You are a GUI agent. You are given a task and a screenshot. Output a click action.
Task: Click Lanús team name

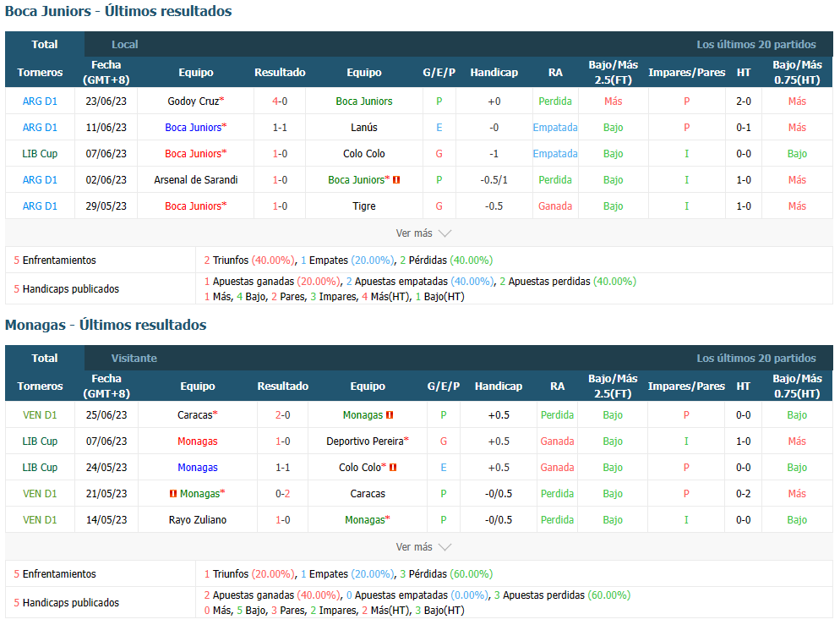364,128
